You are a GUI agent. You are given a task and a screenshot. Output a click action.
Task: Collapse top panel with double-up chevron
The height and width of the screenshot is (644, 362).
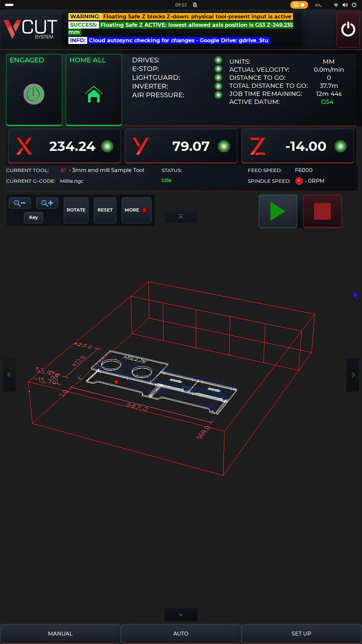[181, 217]
